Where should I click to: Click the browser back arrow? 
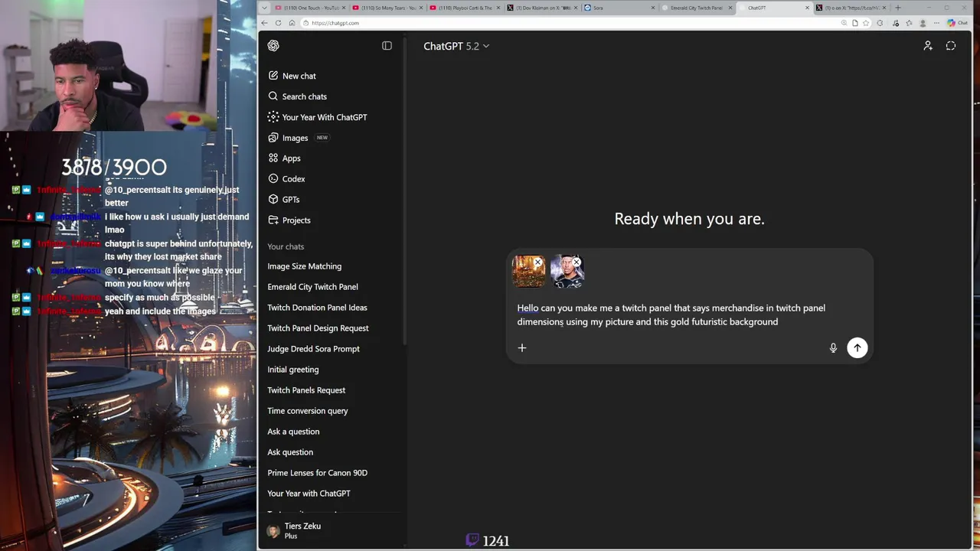[x=266, y=23]
